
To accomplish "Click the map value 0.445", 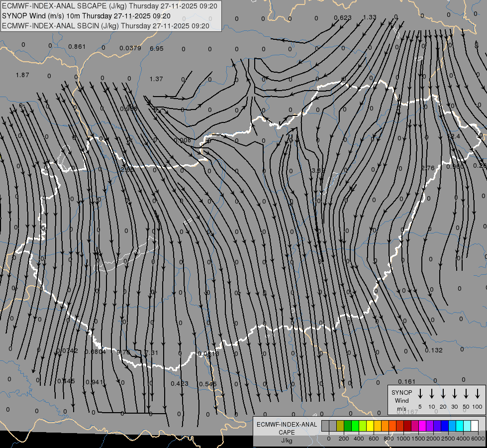I will pyautogui.click(x=66, y=381).
